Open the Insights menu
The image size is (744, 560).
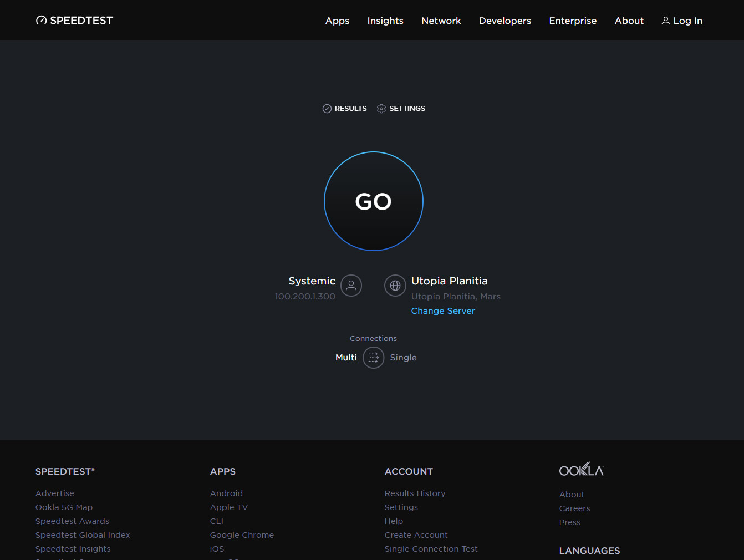[385, 21]
